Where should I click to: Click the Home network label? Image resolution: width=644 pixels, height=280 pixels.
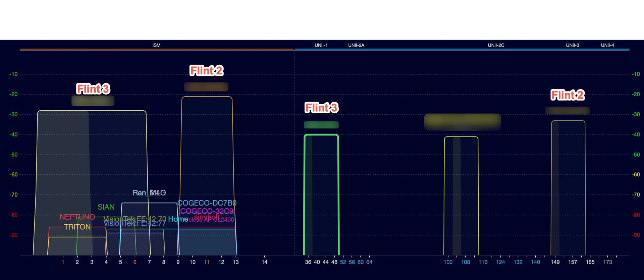tap(178, 219)
